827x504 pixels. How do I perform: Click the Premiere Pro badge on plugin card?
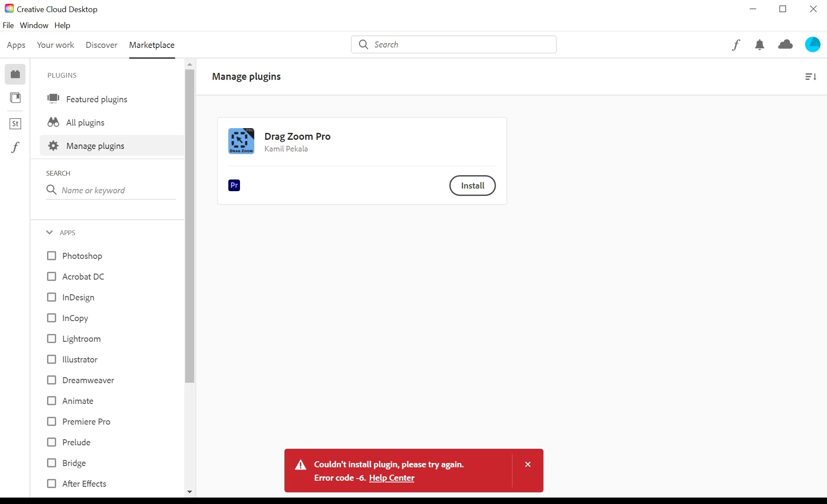tap(234, 186)
